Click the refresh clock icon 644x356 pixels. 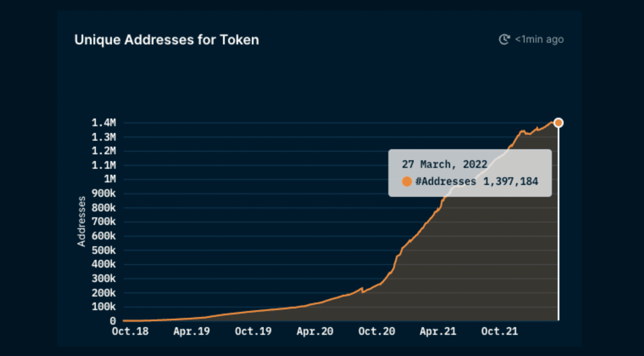point(504,40)
